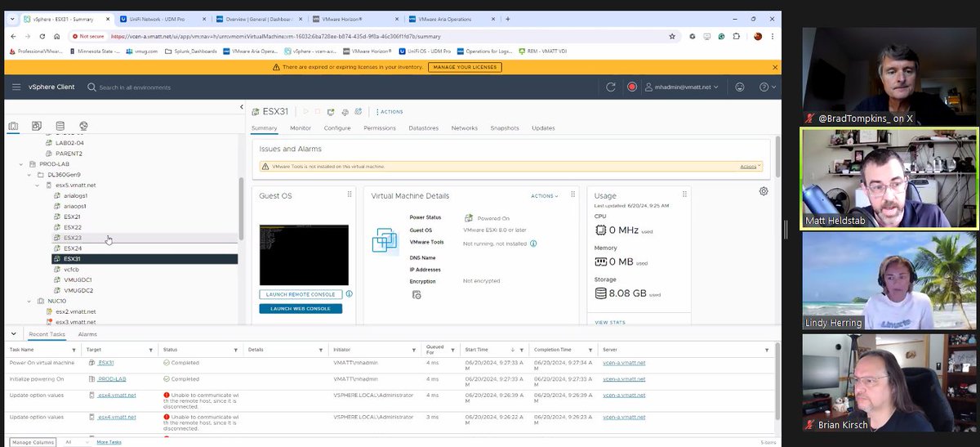Select the Storage inventory icon

[x=60, y=126]
